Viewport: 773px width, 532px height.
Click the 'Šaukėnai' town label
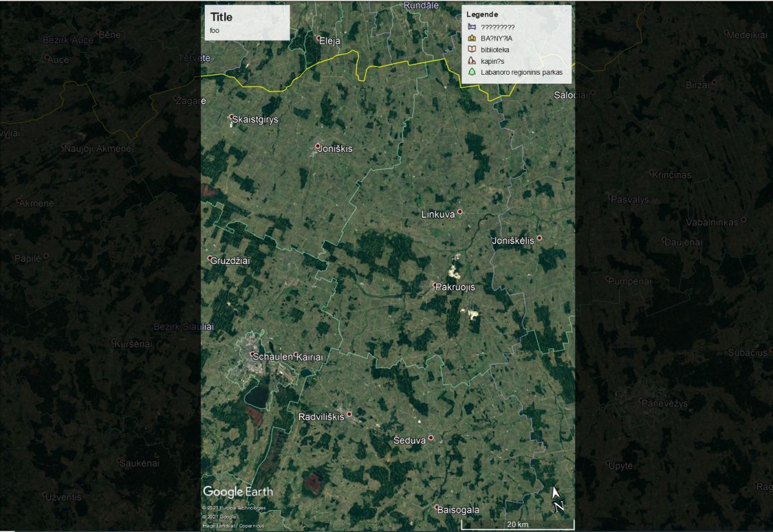point(139,463)
